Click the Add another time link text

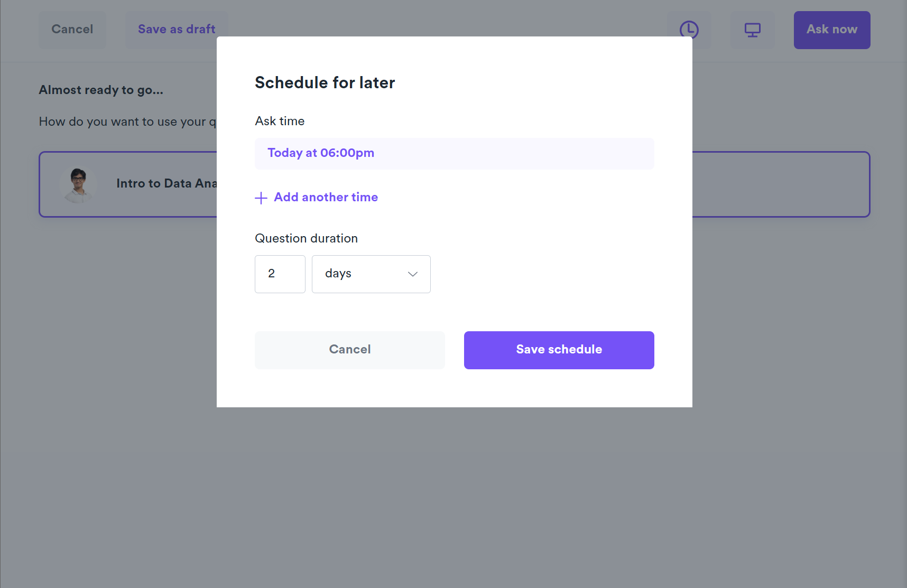tap(326, 198)
